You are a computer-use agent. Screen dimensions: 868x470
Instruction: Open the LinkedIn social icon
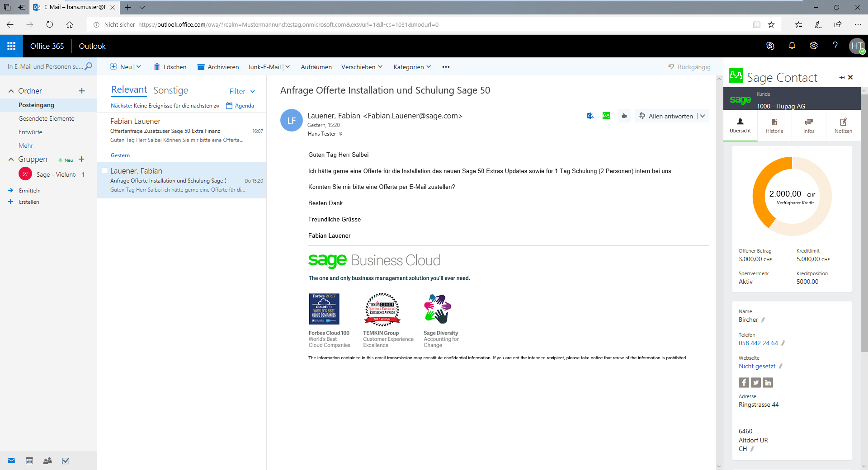click(x=768, y=383)
